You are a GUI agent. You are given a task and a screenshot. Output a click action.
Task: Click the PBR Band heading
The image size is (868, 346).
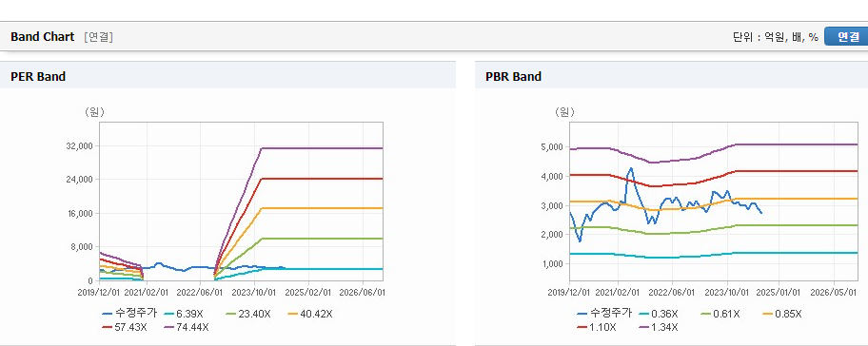click(x=513, y=77)
